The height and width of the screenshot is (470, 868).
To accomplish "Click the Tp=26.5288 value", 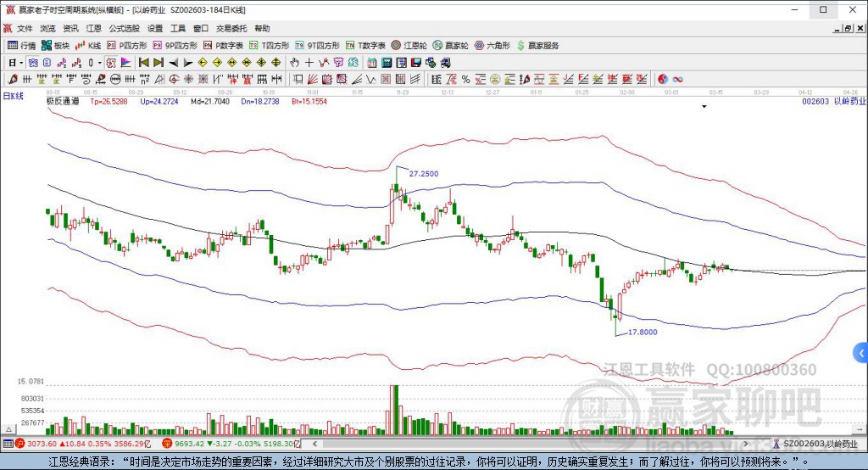I will click(x=108, y=102).
